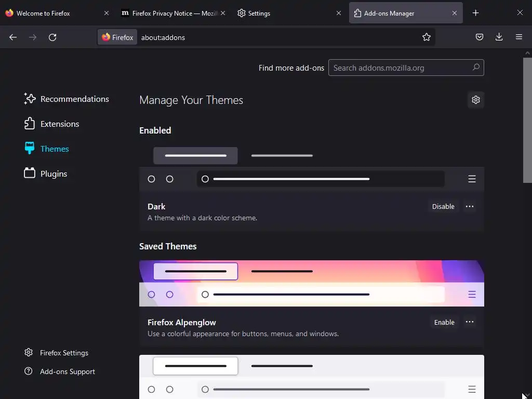Click the vertical page scrollbar thumb
532x399 pixels.
tap(527, 120)
